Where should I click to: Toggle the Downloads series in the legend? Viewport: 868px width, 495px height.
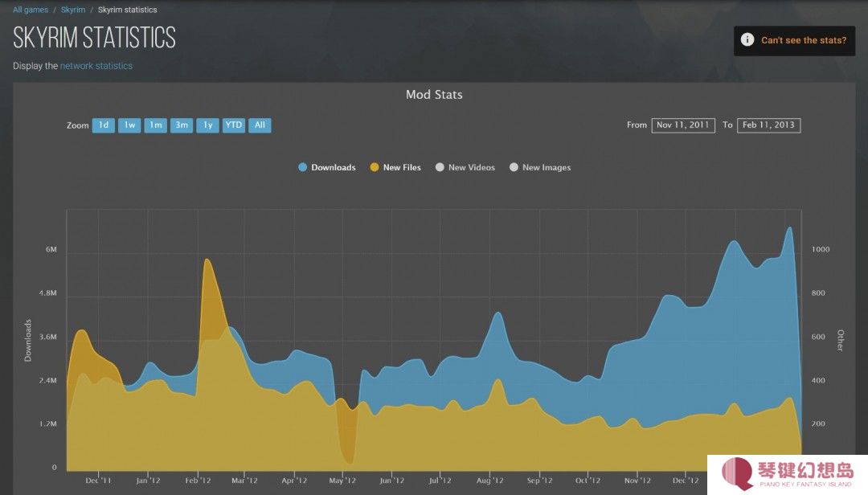click(x=326, y=167)
